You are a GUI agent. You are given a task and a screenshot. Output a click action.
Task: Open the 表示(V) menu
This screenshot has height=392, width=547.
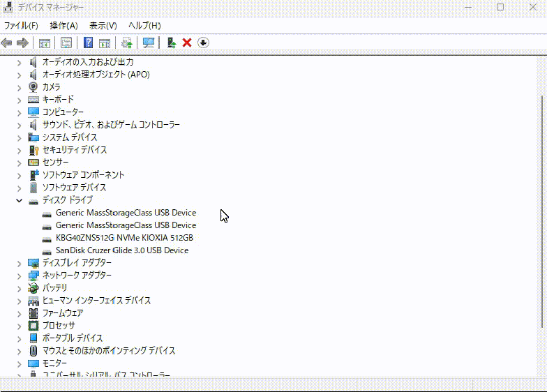(103, 25)
